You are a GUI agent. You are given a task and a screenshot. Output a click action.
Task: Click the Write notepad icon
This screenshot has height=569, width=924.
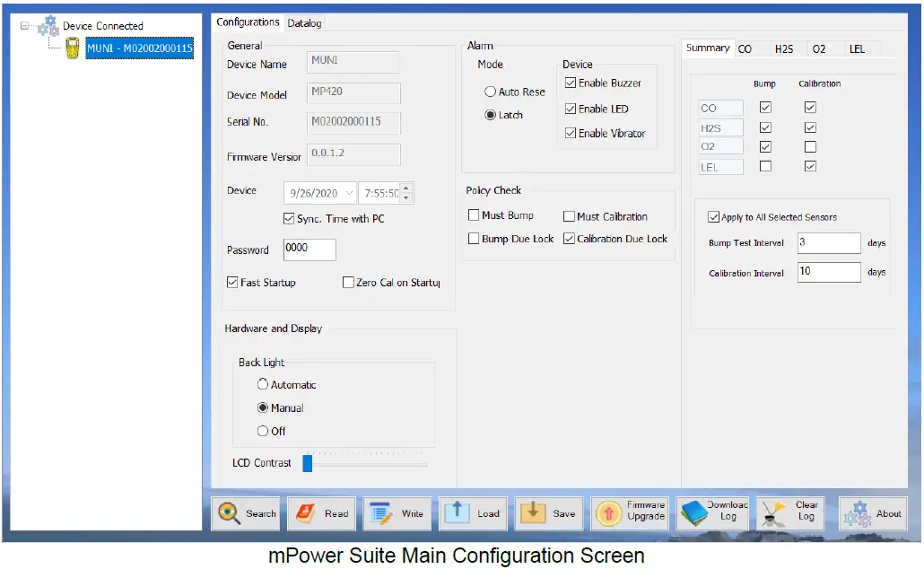point(380,513)
